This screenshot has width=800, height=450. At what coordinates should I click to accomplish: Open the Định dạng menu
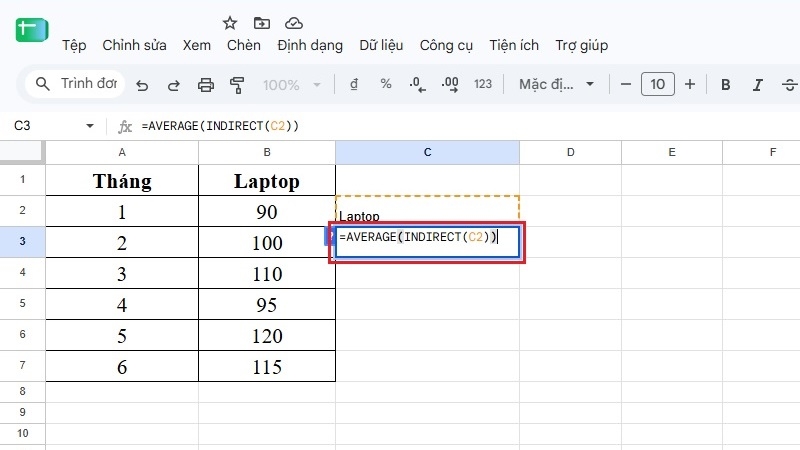310,45
